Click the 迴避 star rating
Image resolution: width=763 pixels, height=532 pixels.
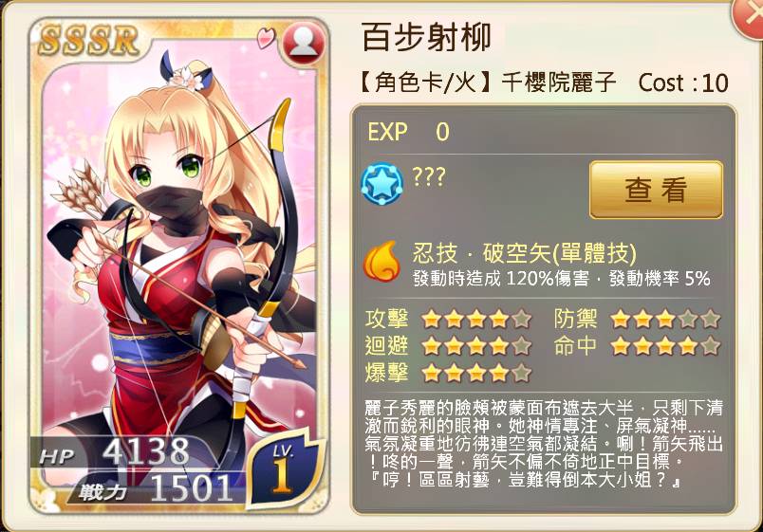pyautogui.click(x=476, y=346)
